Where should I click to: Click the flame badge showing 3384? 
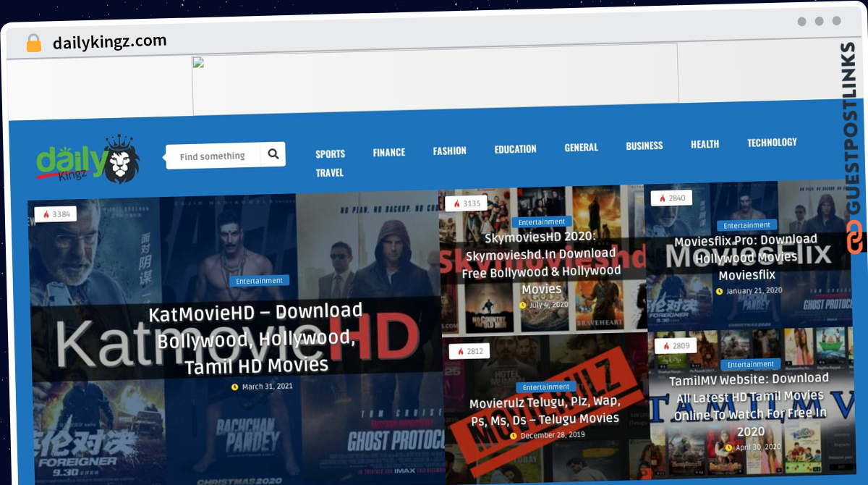pos(56,214)
